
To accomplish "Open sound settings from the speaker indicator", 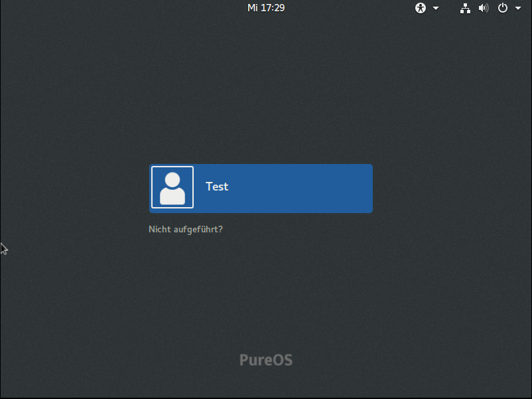I will click(x=483, y=8).
